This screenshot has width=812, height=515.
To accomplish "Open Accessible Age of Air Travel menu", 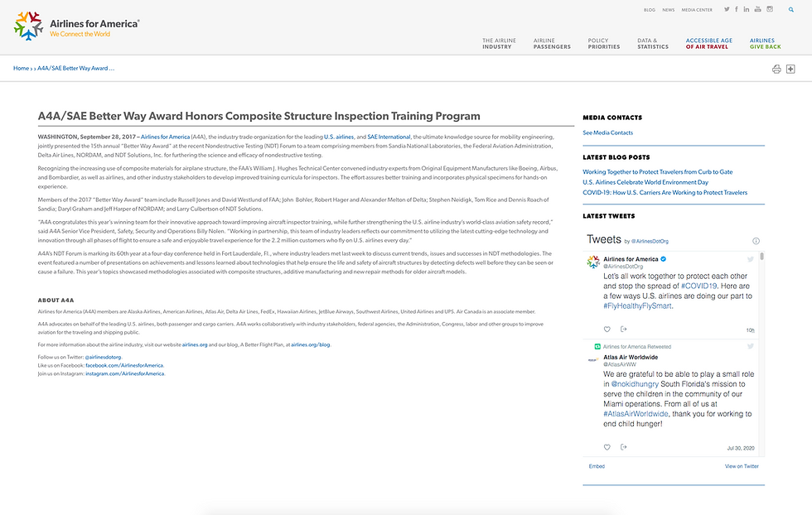I will coord(709,44).
